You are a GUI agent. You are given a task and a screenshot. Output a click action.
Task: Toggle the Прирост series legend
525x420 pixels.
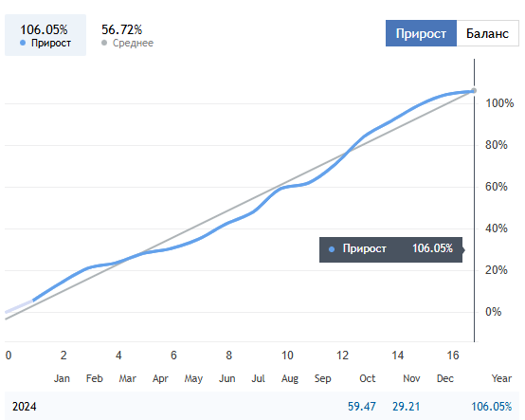45,35
